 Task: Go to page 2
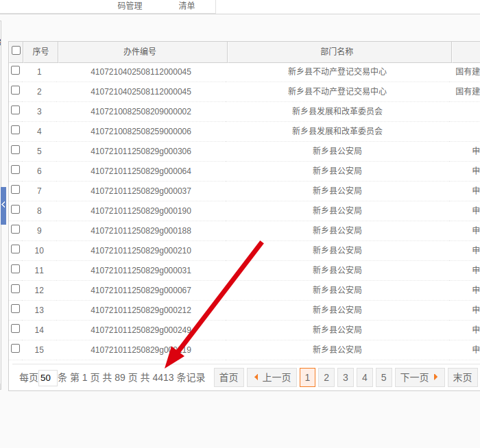point(326,377)
